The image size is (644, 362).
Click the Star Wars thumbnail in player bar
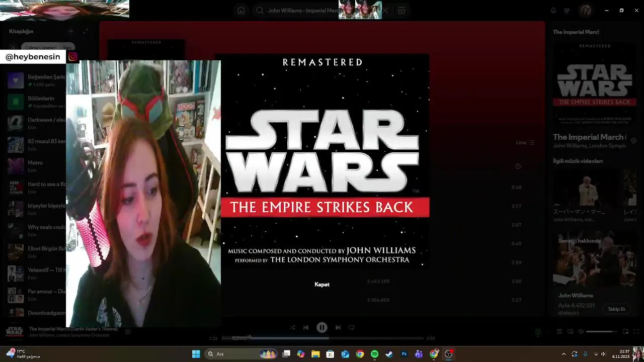[14, 332]
